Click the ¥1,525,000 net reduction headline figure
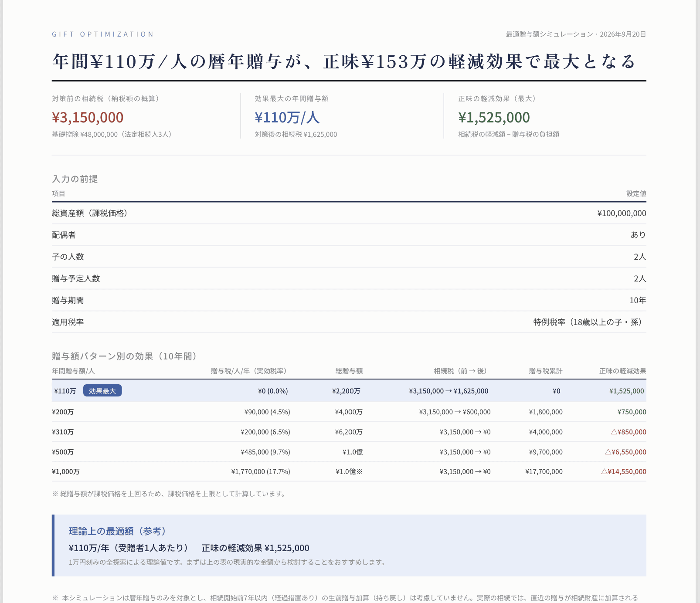The height and width of the screenshot is (603, 700). click(494, 117)
